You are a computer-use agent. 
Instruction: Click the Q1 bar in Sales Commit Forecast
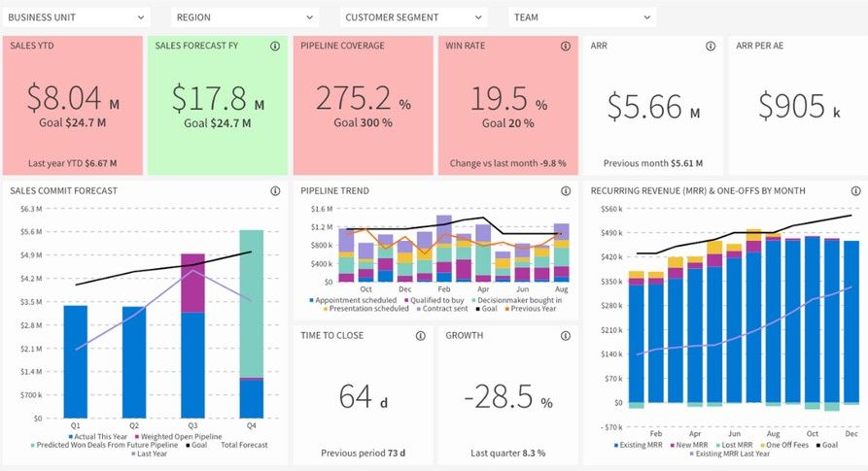[x=75, y=361]
